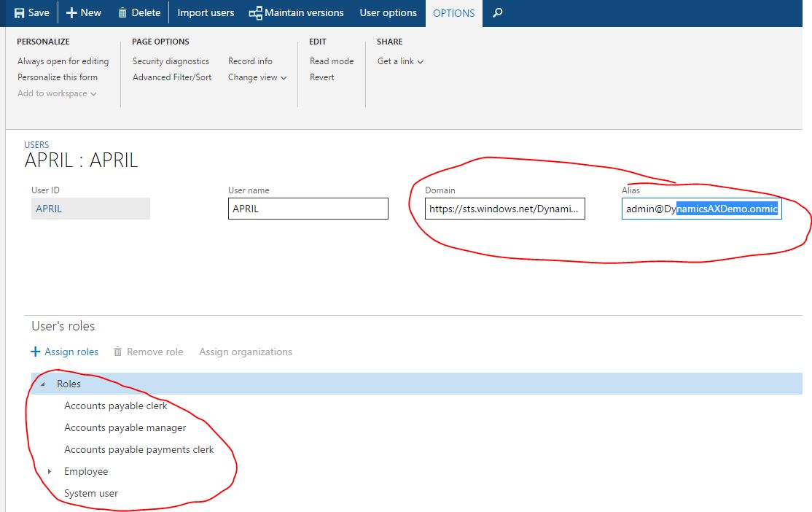Click the Domain text field
Screen dimensions: 812x512
504,209
